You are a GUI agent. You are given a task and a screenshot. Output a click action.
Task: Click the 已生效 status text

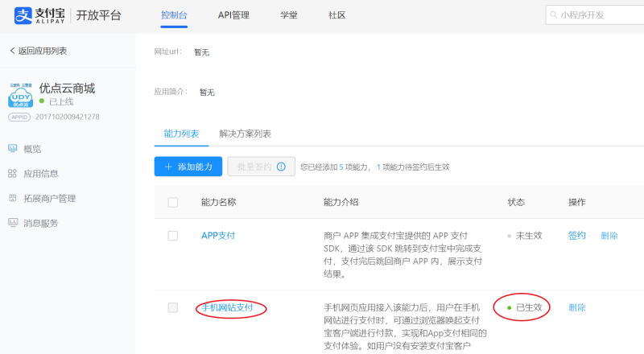(x=529, y=307)
